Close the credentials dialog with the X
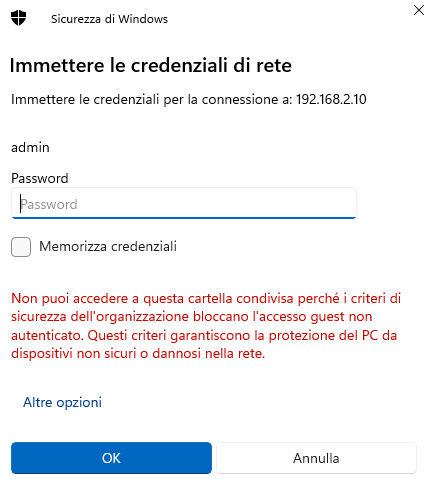 [x=419, y=10]
